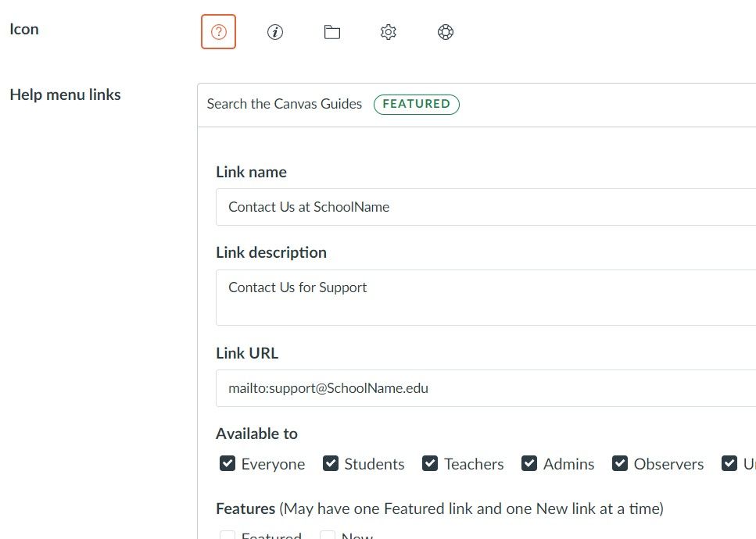Select the question mark help icon
This screenshot has width=756, height=539.
point(218,32)
